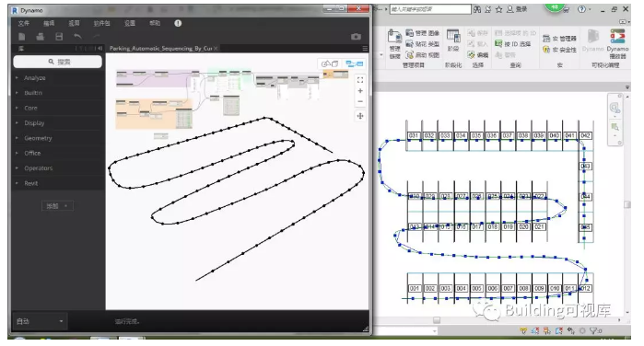The image size is (644, 346).
Task: Click the 登录 sign-in button in Revit
Action: 517,9
